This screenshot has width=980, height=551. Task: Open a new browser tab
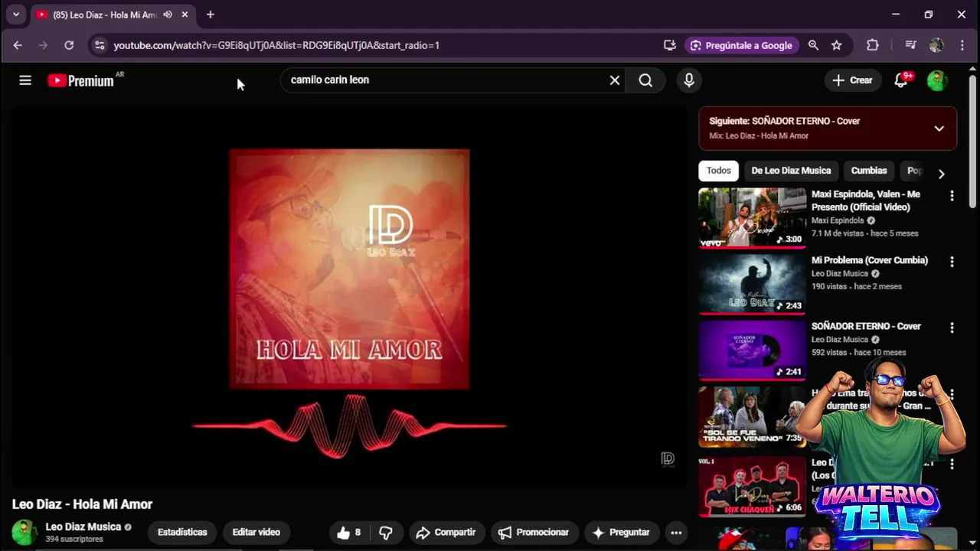pyautogui.click(x=210, y=15)
